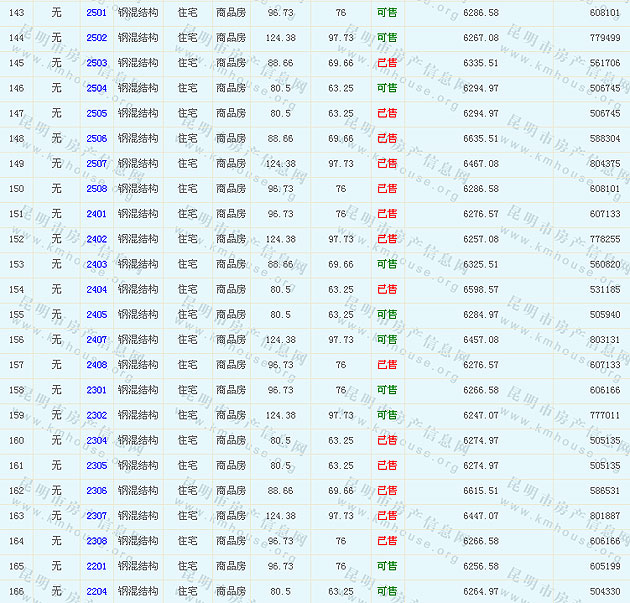The height and width of the screenshot is (603, 630).
Task: Open room 2501 link
Action: tap(97, 13)
